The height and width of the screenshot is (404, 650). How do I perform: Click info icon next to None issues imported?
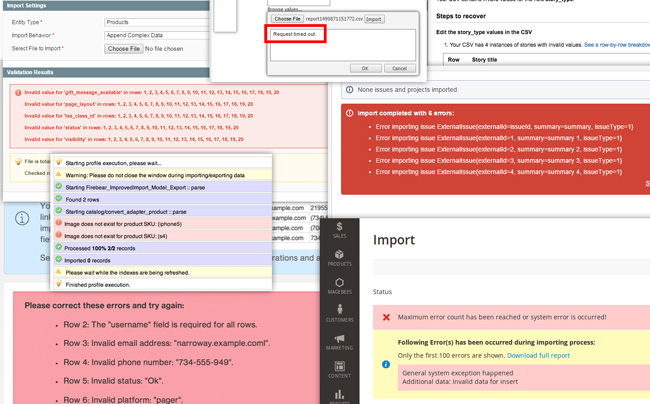coord(349,90)
